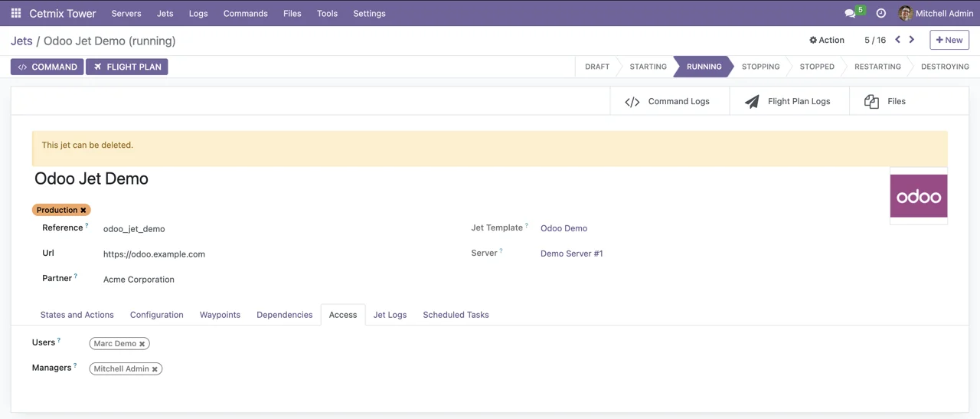Click Mitchell Admin avatar picture
The image size is (980, 419).
905,13
